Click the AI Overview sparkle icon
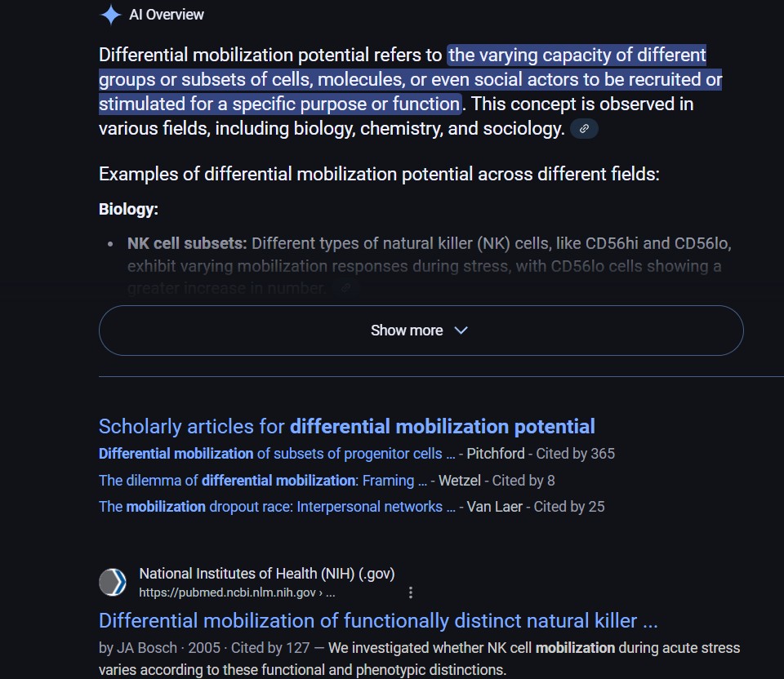 tap(110, 15)
